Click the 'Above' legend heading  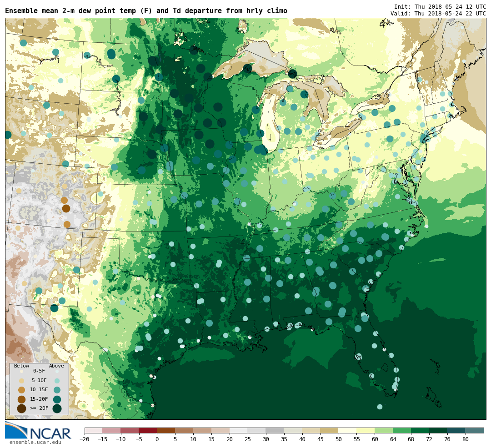pos(56,366)
